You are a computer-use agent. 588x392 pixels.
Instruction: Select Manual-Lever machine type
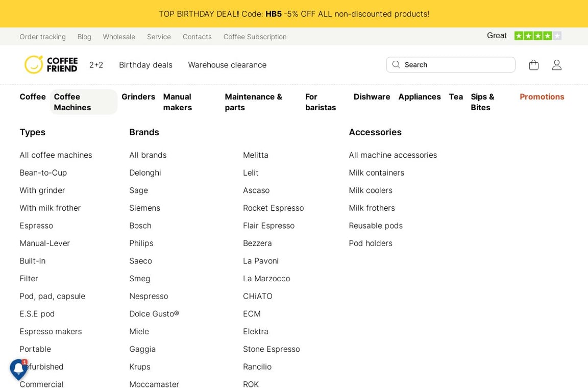click(x=44, y=243)
